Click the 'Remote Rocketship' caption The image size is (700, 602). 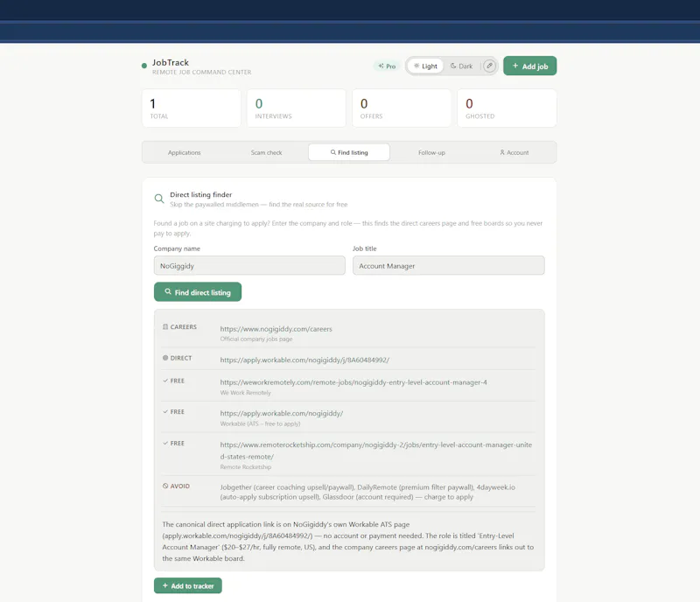click(x=246, y=466)
